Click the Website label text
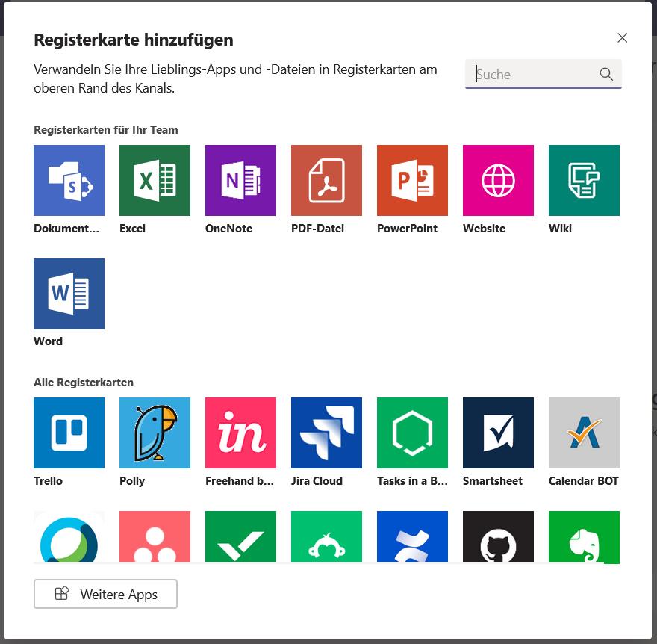Image resolution: width=657 pixels, height=644 pixels. pos(484,229)
